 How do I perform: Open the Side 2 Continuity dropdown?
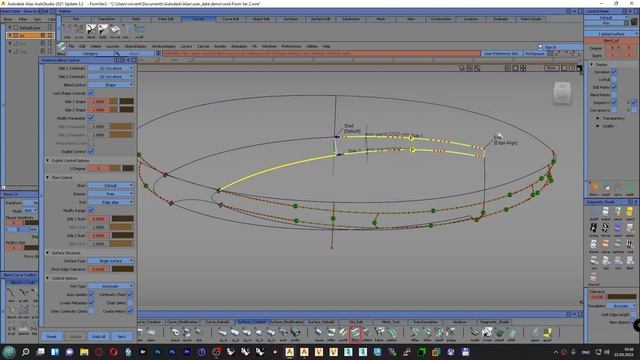point(110,76)
